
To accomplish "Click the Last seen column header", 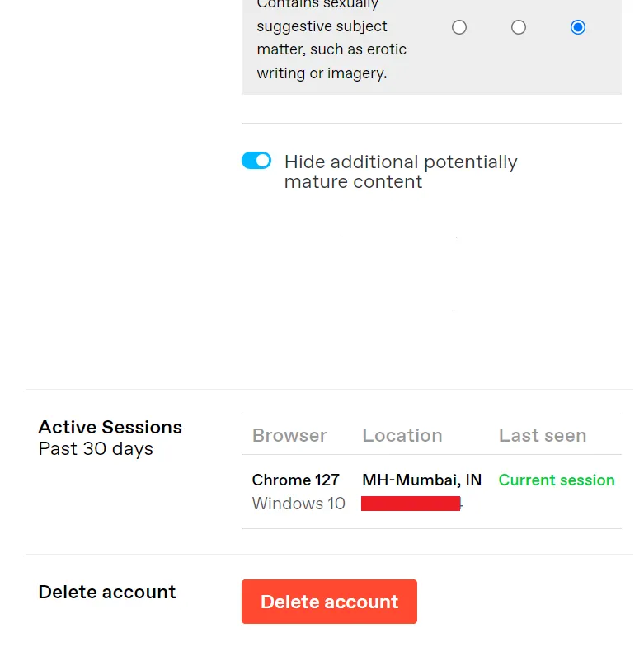I will pyautogui.click(x=543, y=435).
